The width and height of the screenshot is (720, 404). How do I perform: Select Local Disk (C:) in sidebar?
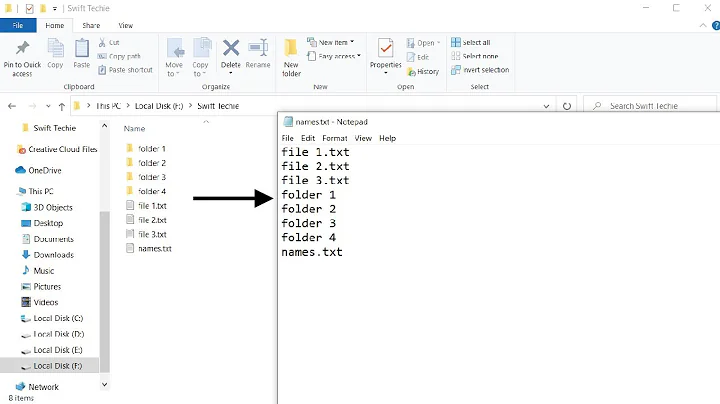click(52, 318)
